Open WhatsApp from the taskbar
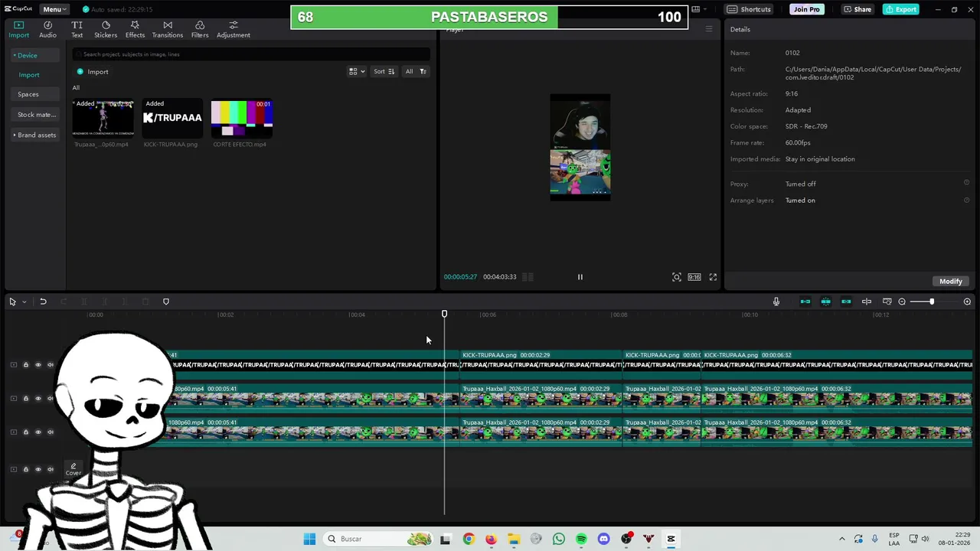 [x=559, y=539]
